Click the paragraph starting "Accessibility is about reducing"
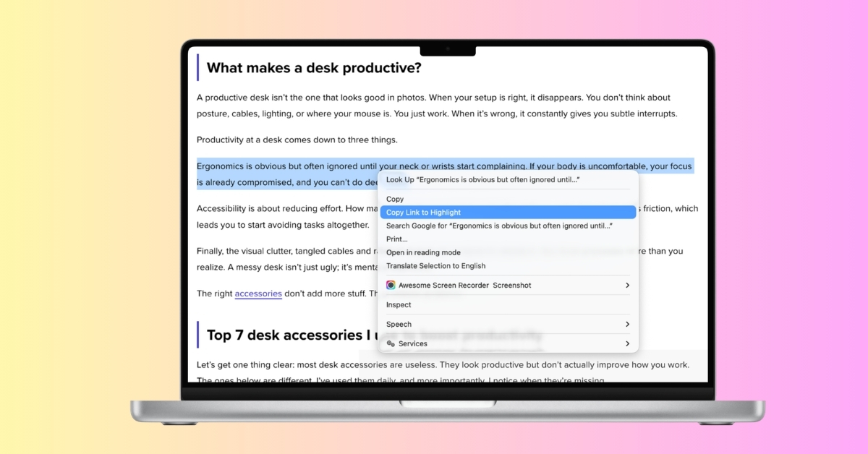868x454 pixels. (282, 209)
